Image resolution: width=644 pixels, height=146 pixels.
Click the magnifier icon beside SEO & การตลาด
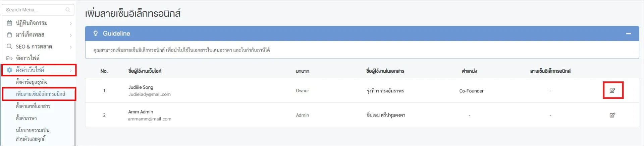[x=9, y=47]
